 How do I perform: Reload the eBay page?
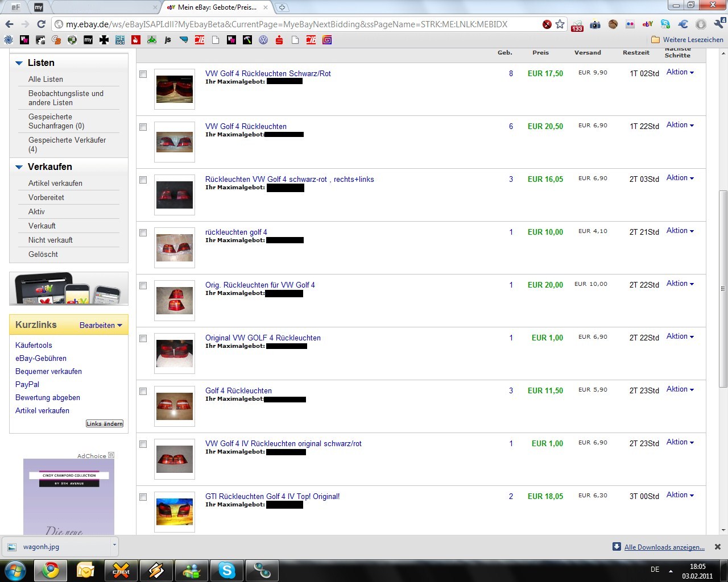41,24
